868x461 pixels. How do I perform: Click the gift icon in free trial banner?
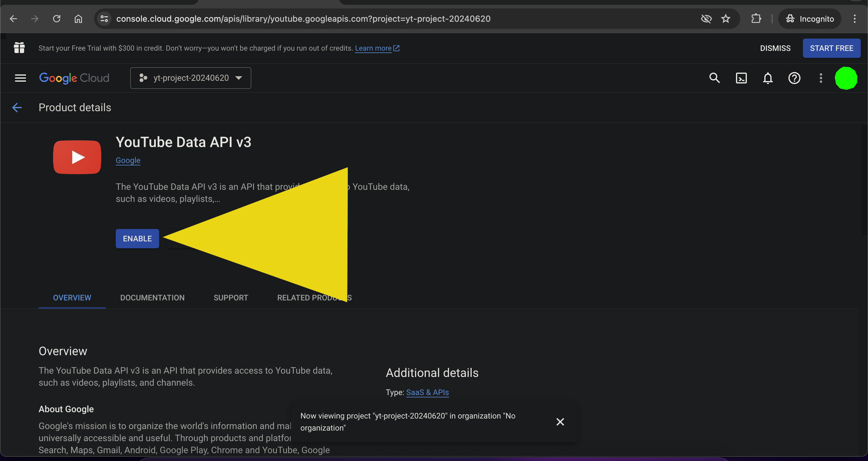point(19,48)
